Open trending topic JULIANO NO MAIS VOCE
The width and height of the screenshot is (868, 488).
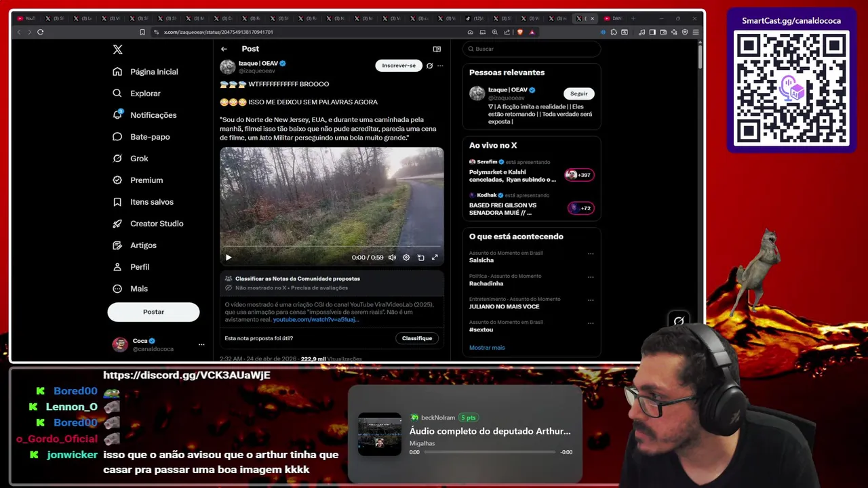click(x=505, y=306)
